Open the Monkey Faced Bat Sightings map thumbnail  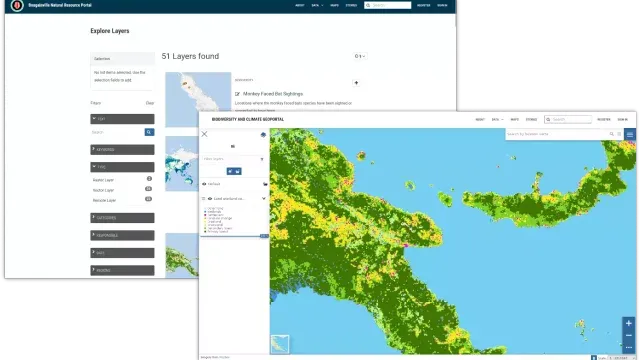[x=198, y=99]
